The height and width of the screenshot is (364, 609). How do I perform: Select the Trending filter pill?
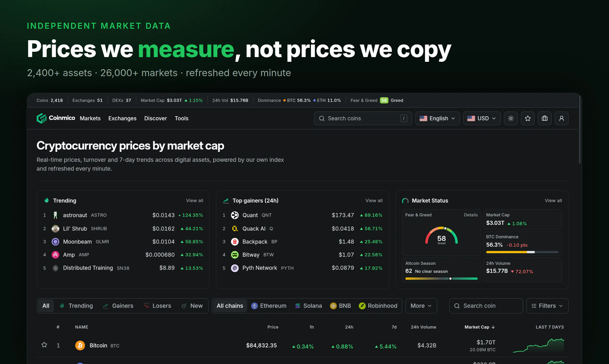click(77, 306)
